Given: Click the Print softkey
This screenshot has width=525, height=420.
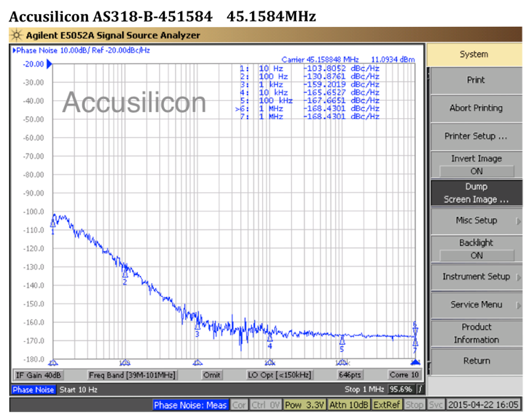Looking at the screenshot, I should pos(476,80).
